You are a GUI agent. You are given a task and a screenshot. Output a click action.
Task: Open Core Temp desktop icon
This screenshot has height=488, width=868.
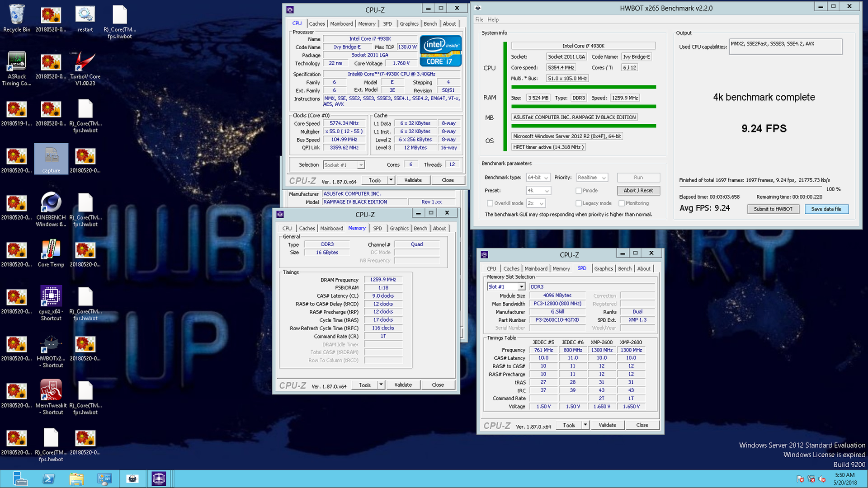click(51, 254)
